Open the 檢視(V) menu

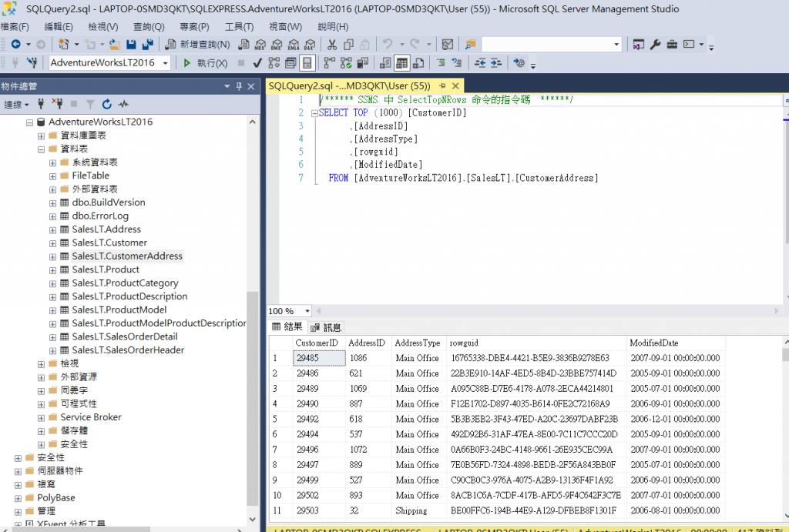tap(102, 27)
